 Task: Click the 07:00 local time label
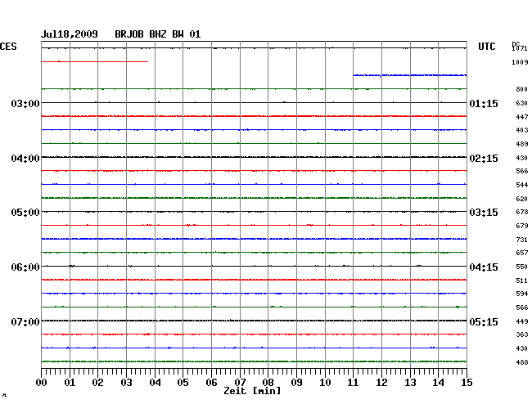coord(25,321)
